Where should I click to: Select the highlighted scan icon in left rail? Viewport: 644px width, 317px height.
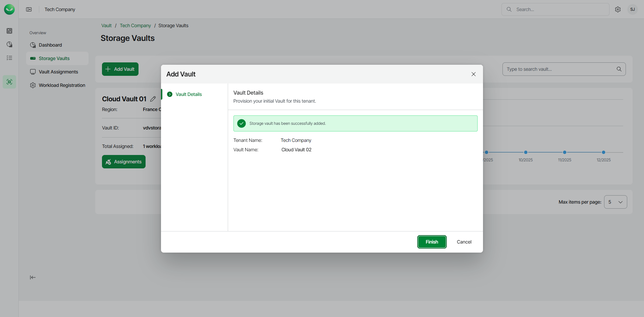click(9, 82)
